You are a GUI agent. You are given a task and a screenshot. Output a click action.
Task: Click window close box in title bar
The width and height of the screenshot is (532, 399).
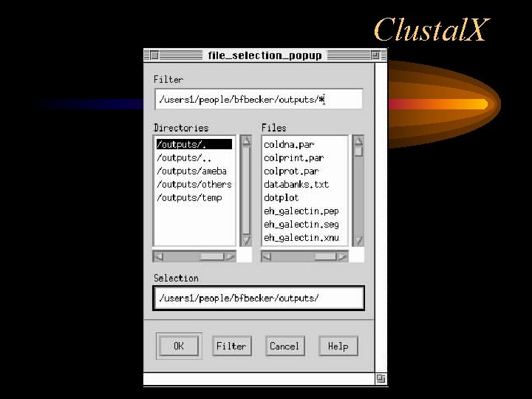click(x=154, y=55)
